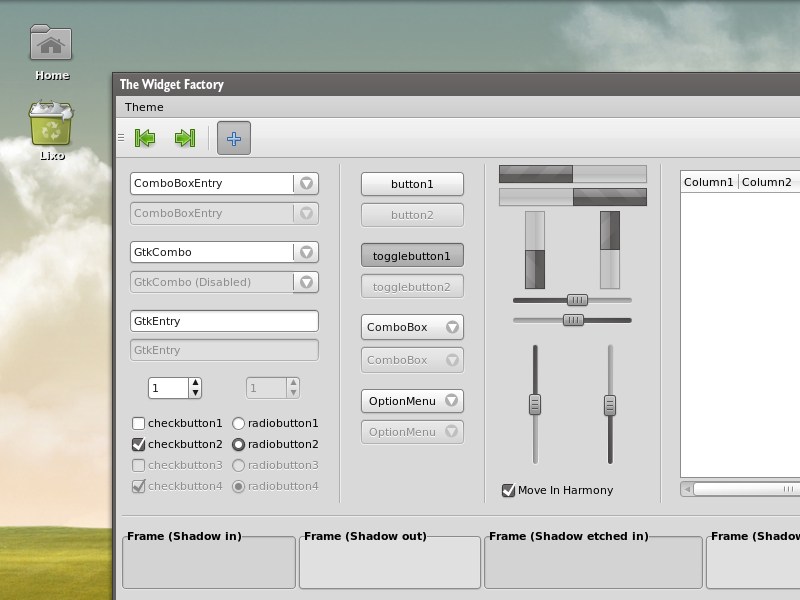Image resolution: width=800 pixels, height=600 pixels.
Task: Open the Theme menu
Action: (x=144, y=107)
